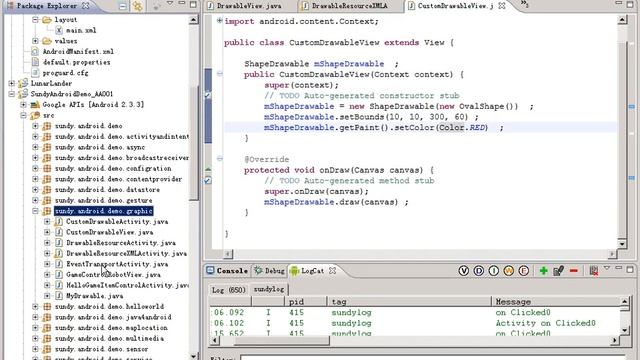
Task: Click EventTransportActivity.java file icon
Action: 59,264
